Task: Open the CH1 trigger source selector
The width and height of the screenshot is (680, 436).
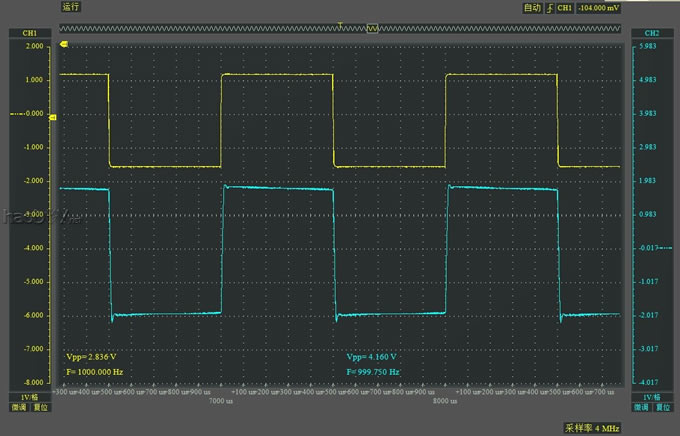Action: (565, 7)
